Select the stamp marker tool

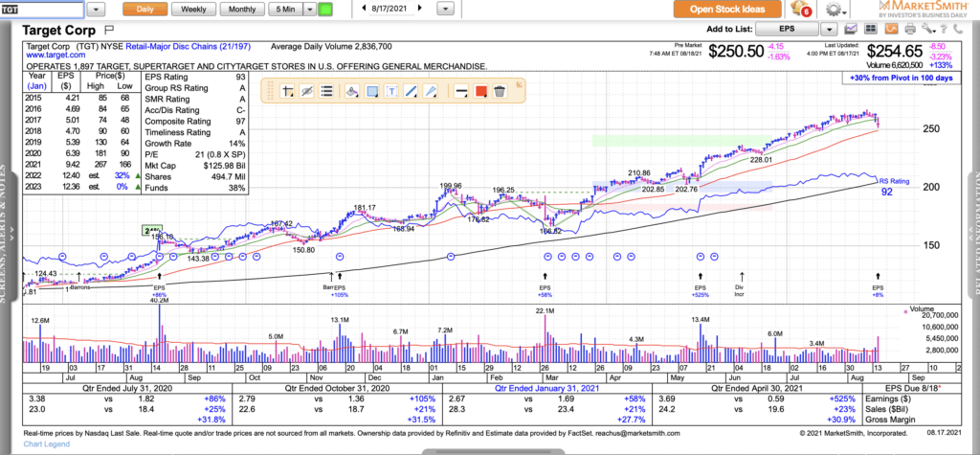tap(352, 91)
